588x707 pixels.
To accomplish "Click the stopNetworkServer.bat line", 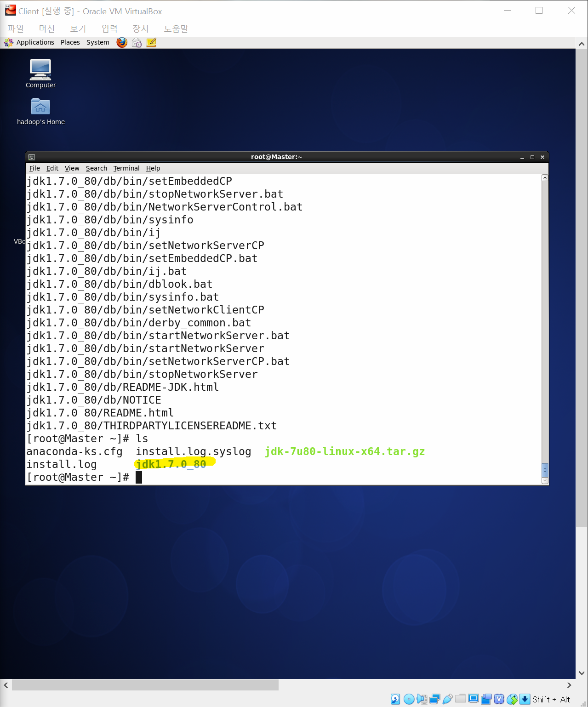I will 155,194.
